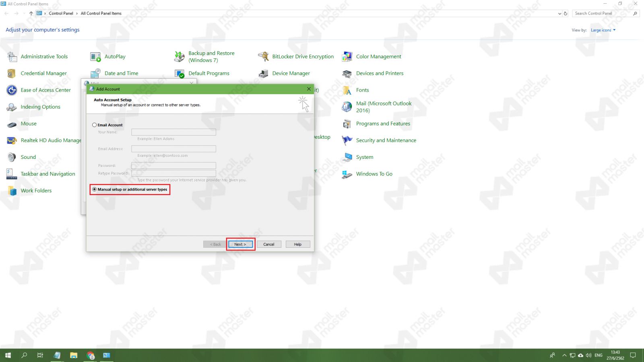Image resolution: width=644 pixels, height=362 pixels.
Task: Open the Action Center notification icon
Action: [633, 355]
